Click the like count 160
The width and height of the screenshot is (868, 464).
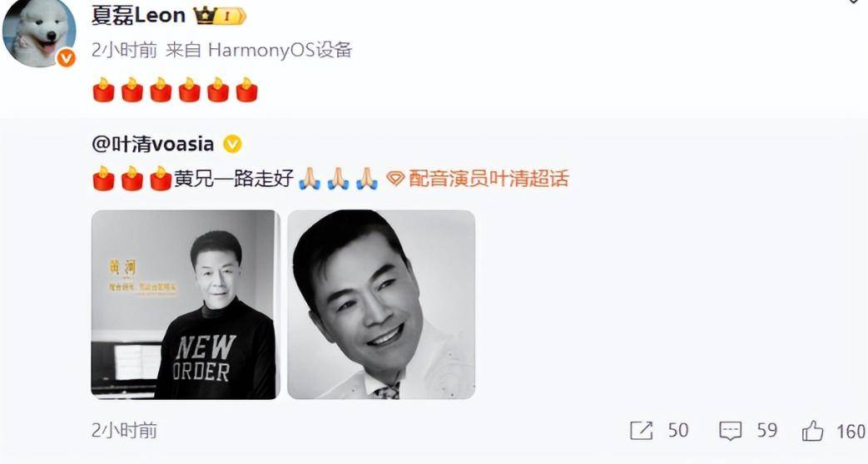click(x=851, y=431)
